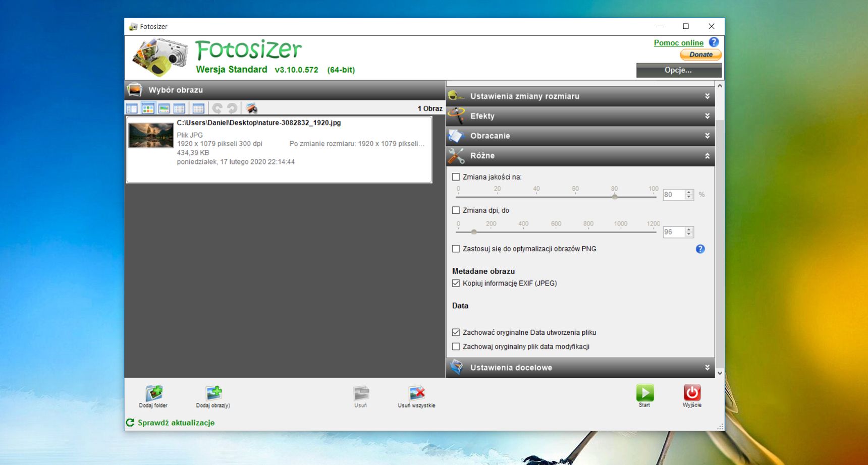This screenshot has width=868, height=465.
Task: Decrease quality percent spinner down arrow
Action: click(x=689, y=197)
